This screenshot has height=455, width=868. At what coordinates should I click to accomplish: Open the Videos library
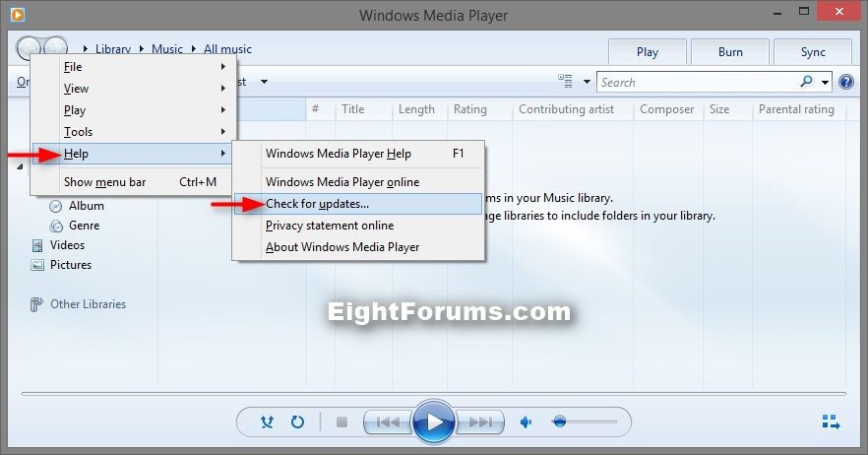point(67,245)
